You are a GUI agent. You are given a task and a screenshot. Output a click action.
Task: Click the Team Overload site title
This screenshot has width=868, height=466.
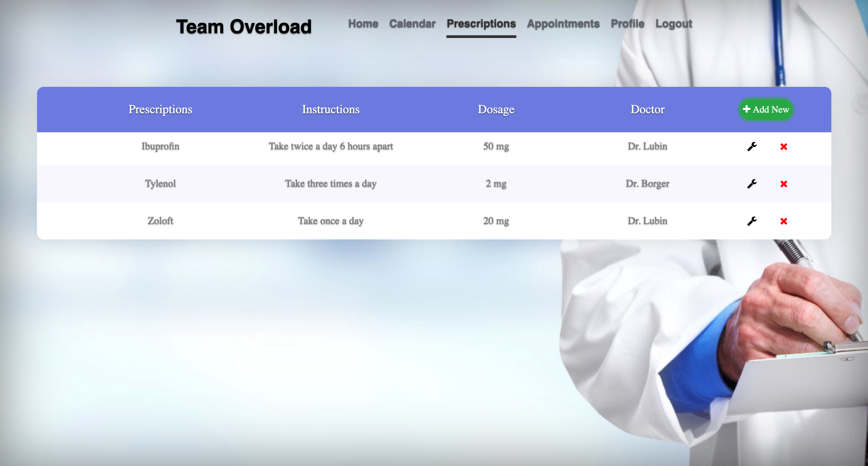[x=243, y=27]
